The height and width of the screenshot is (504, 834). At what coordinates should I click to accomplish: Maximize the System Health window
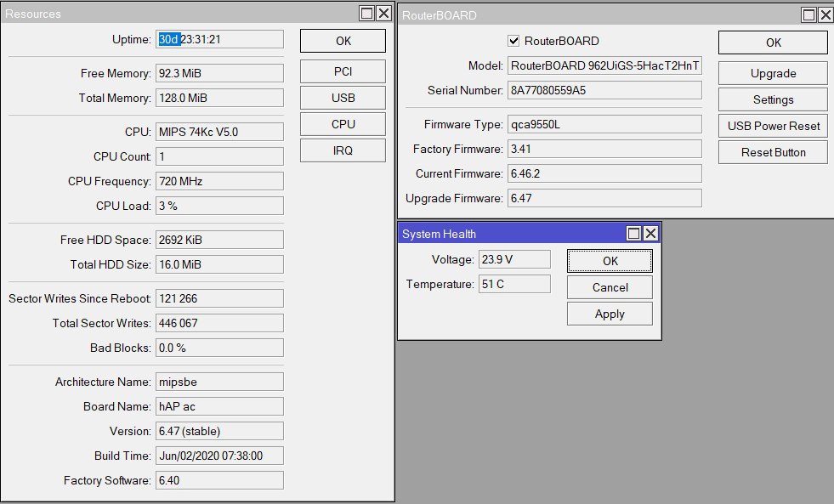coord(633,234)
